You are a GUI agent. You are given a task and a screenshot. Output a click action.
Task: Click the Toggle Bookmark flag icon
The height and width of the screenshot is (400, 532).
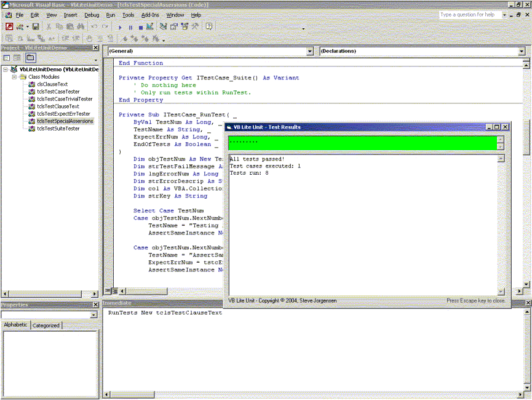(124, 38)
